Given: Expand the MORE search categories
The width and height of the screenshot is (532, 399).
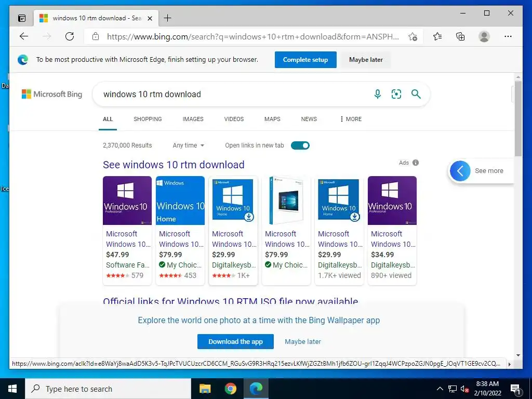Looking at the screenshot, I should click(x=351, y=119).
